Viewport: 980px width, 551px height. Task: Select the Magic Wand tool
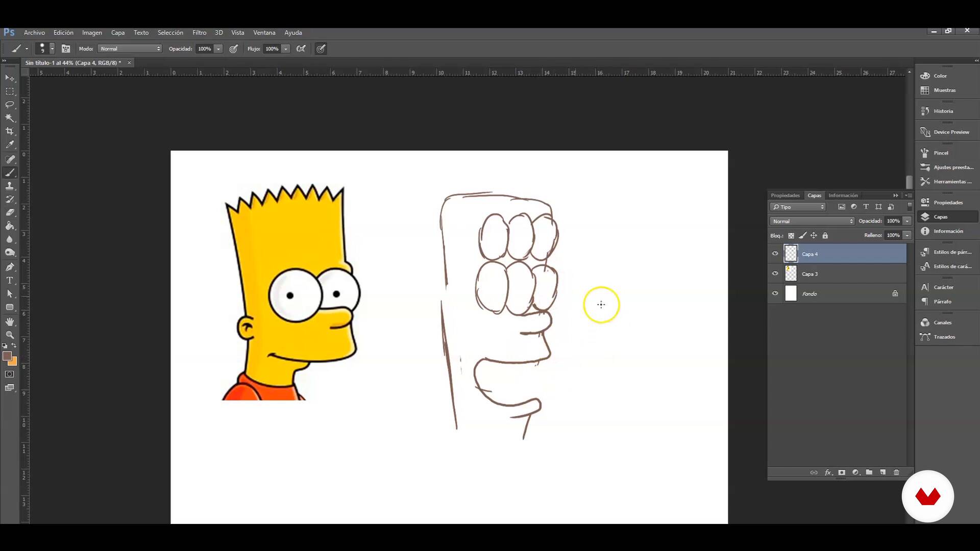click(10, 118)
